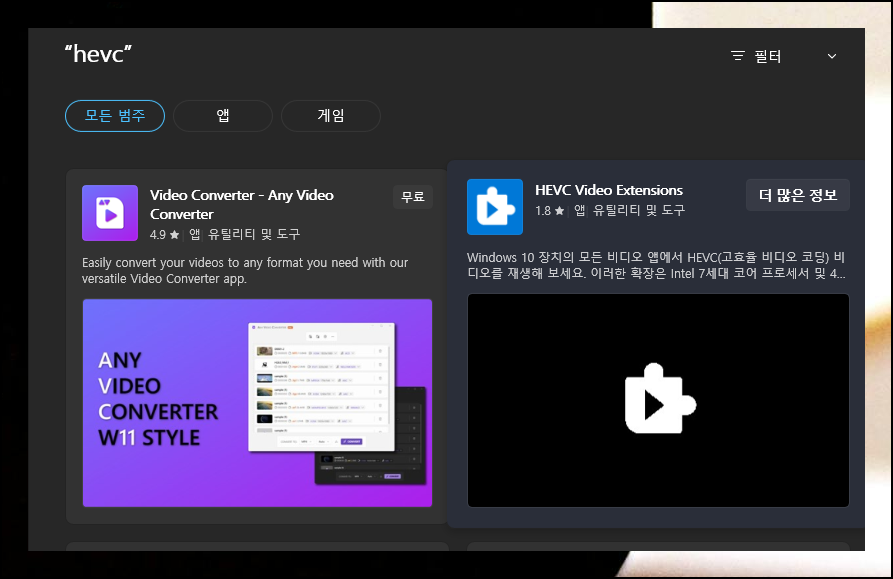Open the Any Video Converter W11 Style screenshot
The width and height of the screenshot is (893, 579).
[x=257, y=403]
